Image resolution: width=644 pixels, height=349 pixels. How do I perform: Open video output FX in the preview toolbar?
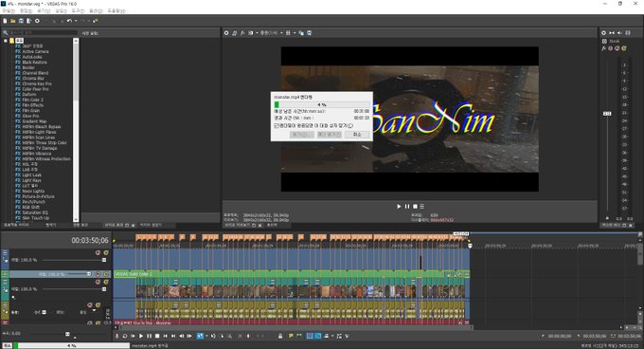tap(242, 33)
